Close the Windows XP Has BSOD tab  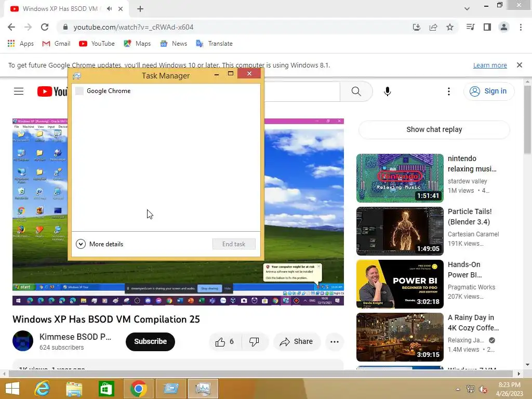[x=121, y=9]
